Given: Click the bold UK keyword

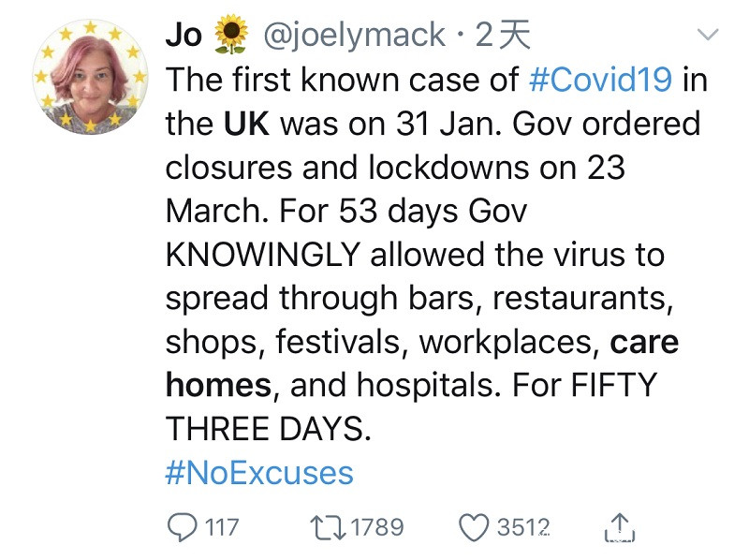Looking at the screenshot, I should pyautogui.click(x=245, y=124).
